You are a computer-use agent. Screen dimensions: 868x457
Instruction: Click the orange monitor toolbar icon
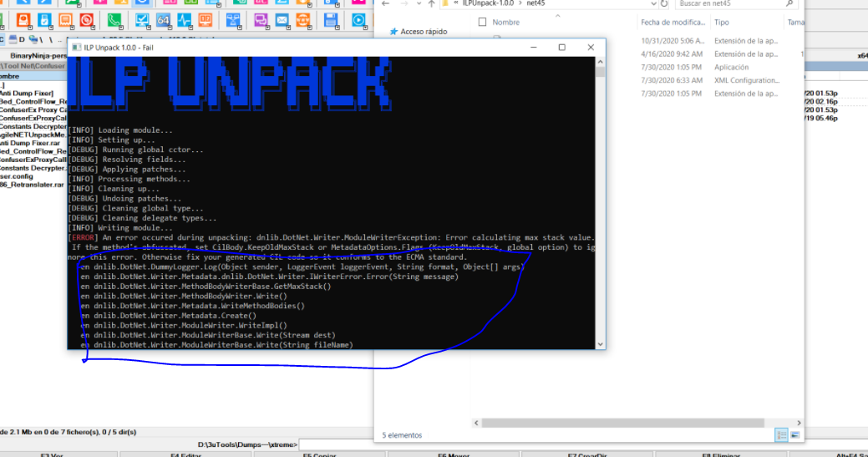point(206,21)
